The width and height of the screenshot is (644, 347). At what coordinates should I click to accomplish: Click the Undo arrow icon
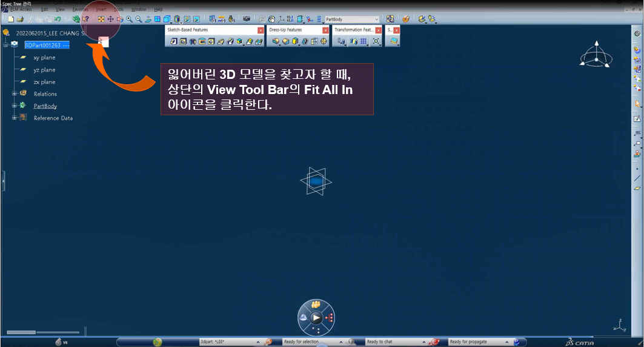pyautogui.click(x=57, y=19)
